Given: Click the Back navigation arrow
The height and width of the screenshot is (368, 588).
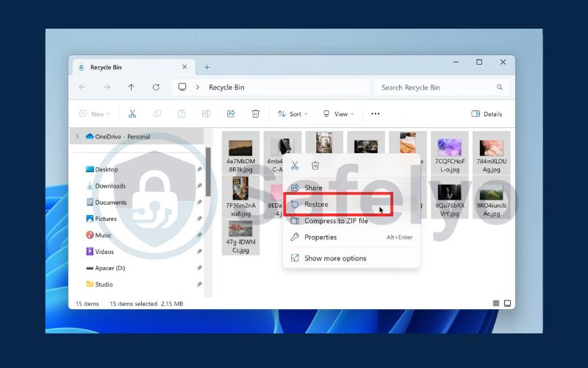Looking at the screenshot, I should pos(82,87).
